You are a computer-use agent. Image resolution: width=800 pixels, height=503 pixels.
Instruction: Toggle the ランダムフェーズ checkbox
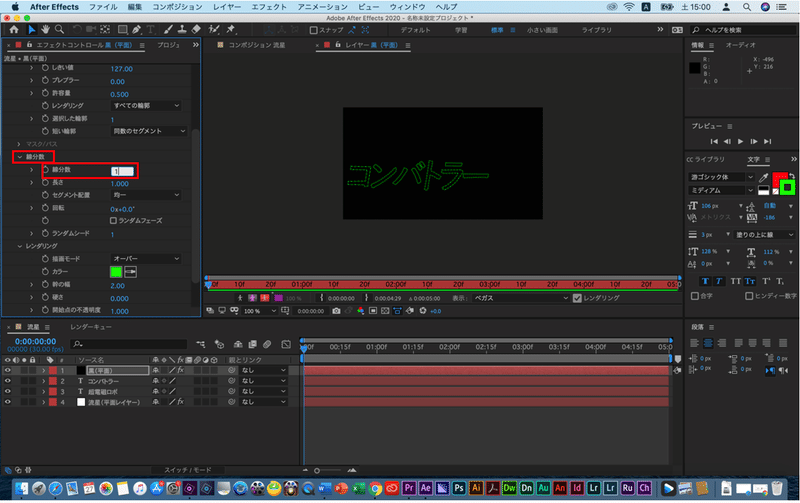click(113, 220)
